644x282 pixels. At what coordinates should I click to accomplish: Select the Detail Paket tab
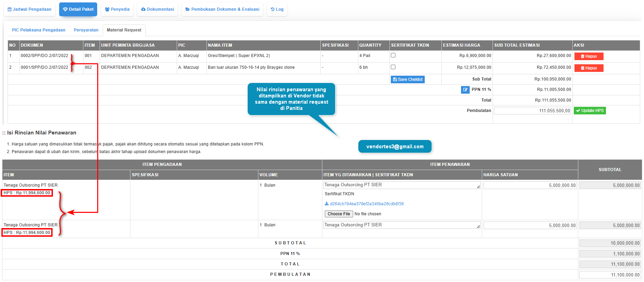(78, 9)
